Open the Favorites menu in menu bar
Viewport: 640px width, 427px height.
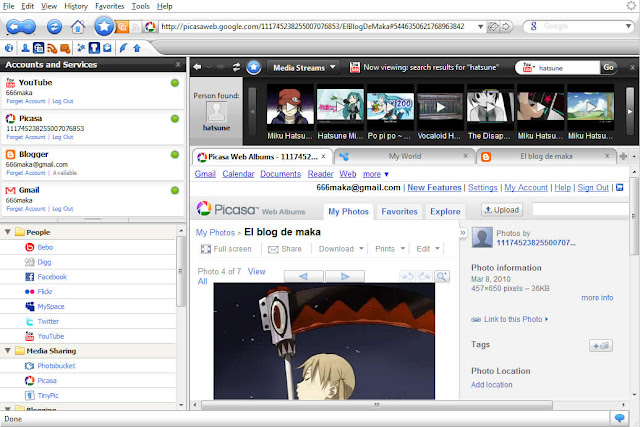point(109,6)
